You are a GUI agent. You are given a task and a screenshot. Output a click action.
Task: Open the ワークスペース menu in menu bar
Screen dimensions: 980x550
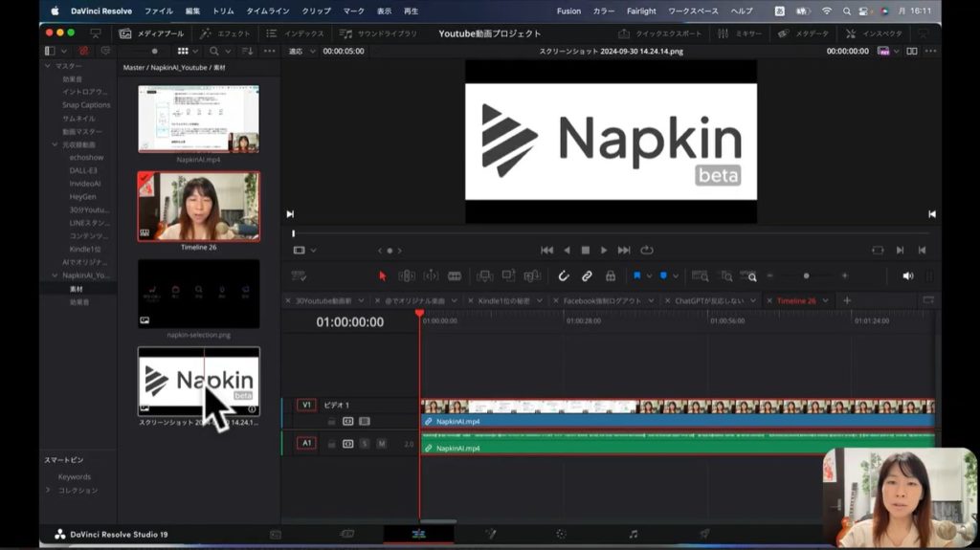point(693,11)
